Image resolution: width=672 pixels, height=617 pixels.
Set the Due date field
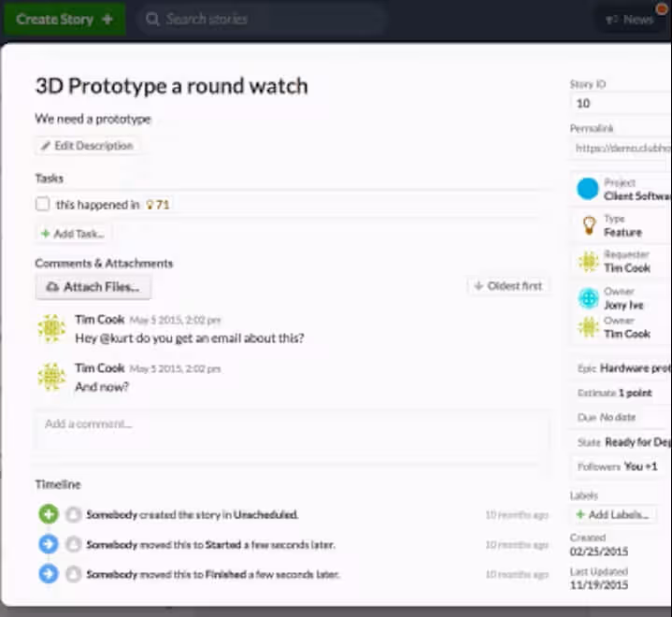point(622,417)
